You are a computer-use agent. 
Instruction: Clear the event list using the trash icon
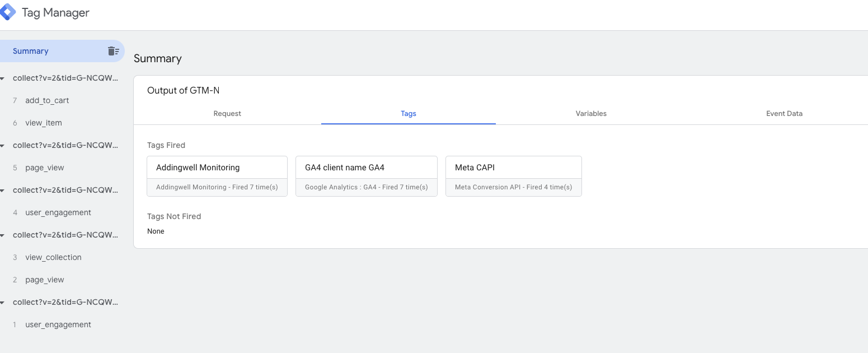[114, 51]
